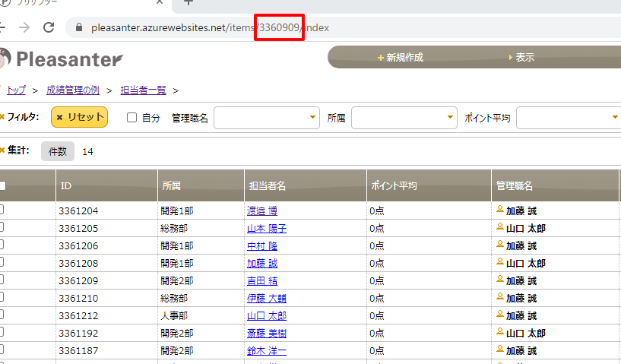Open the 吉田 結 record link
The image size is (621, 364).
click(262, 281)
